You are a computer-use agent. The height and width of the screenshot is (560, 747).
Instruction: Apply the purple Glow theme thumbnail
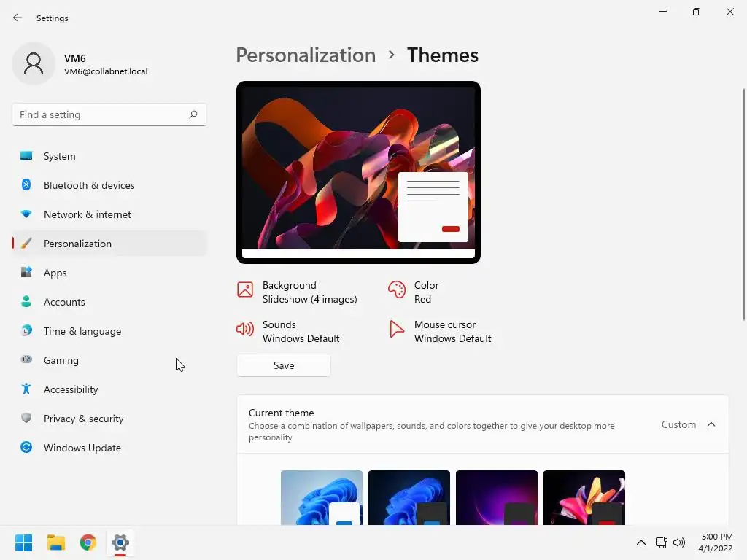496,497
